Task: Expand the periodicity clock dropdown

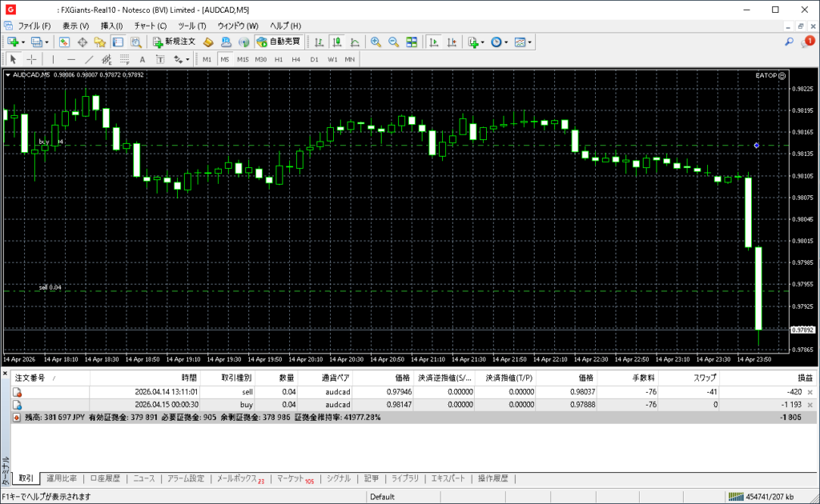Action: 506,42
